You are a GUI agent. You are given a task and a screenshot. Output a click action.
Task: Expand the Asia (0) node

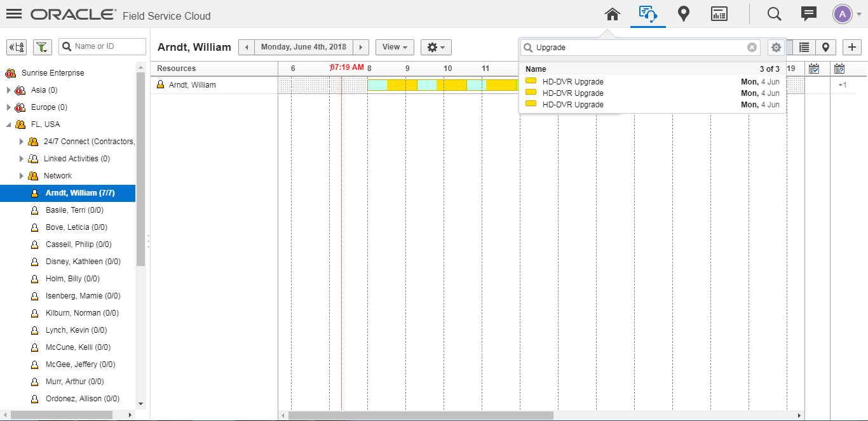click(x=8, y=90)
